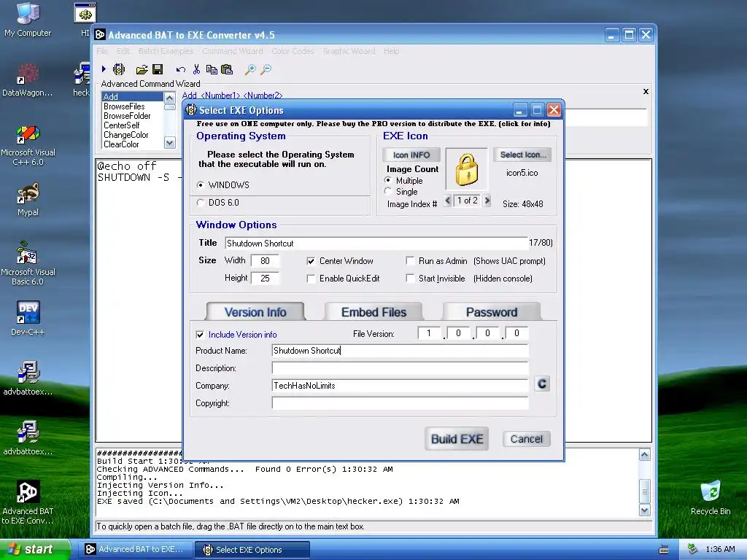747x560 pixels.
Task: Open the Recycle Bin desktop icon
Action: point(711,497)
